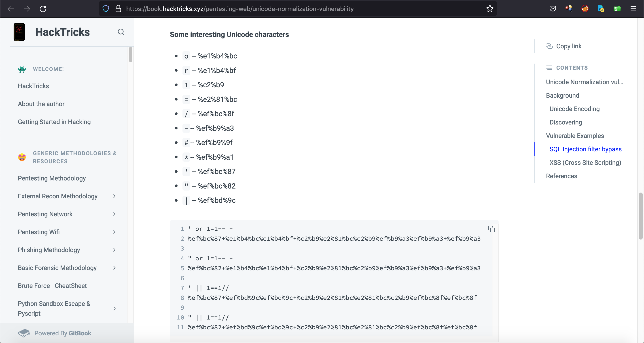Expand Pentesting Network chevron
644x343 pixels.
pos(114,214)
